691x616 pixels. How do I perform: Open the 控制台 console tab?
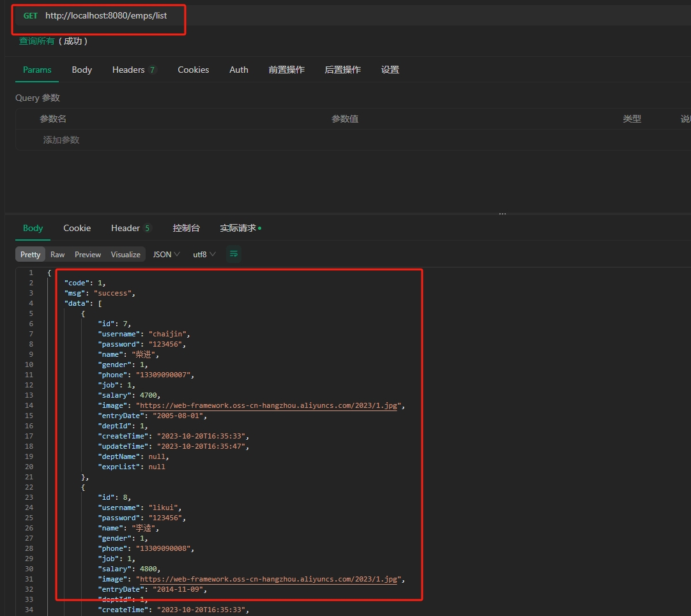[186, 229]
